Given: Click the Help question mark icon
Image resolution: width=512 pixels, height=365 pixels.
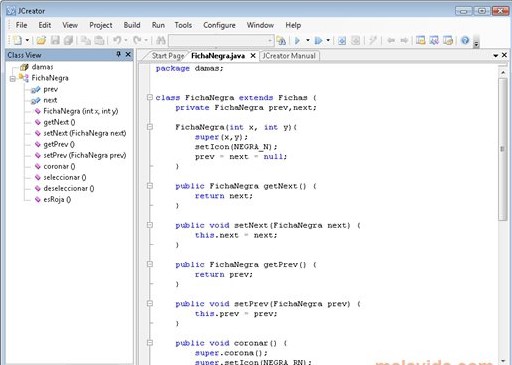Looking at the screenshot, I should (465, 41).
